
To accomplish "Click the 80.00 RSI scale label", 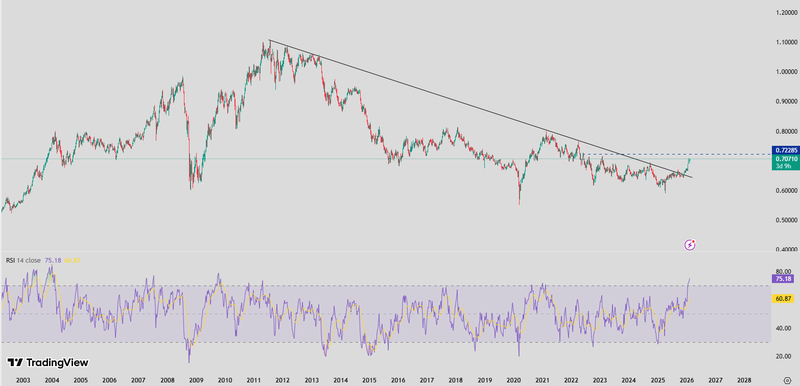I will tap(783, 271).
